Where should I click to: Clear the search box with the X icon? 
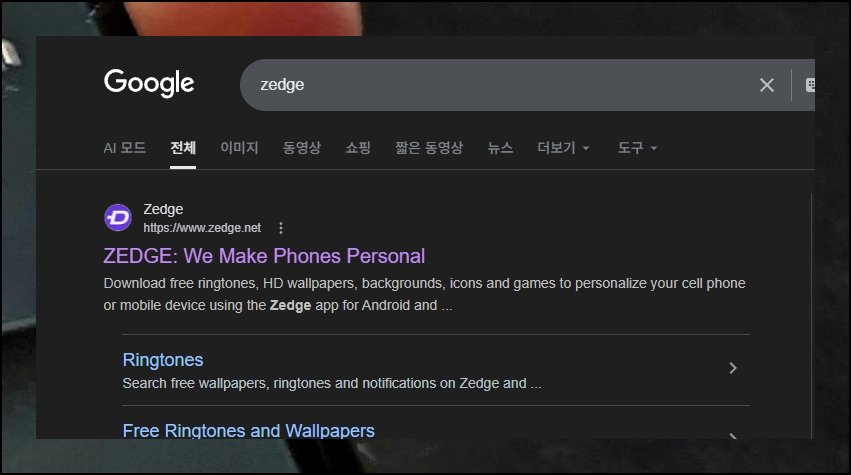[766, 85]
